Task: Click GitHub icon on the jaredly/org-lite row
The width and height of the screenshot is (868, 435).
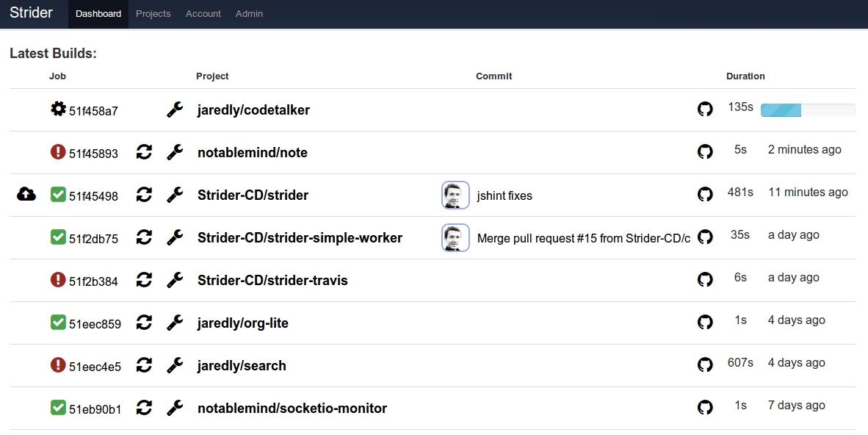Action: [705, 322]
